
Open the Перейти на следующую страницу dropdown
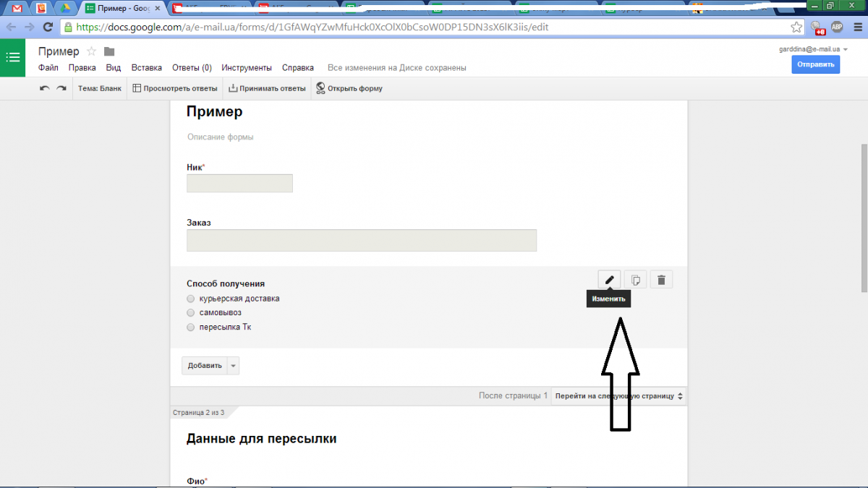(x=618, y=396)
